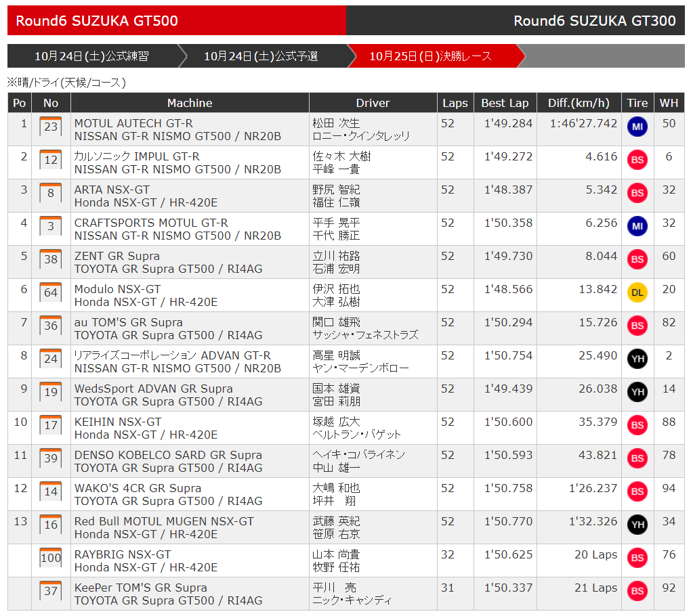
Task: Click car number 19 badge
Action: pos(51,391)
